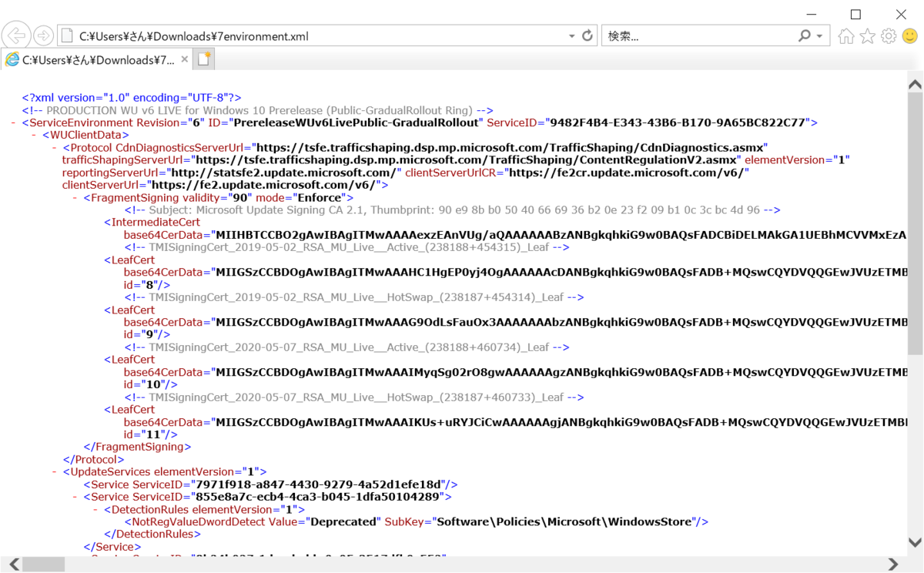
Task: Open the search provider dropdown arrow
Action: coord(819,36)
